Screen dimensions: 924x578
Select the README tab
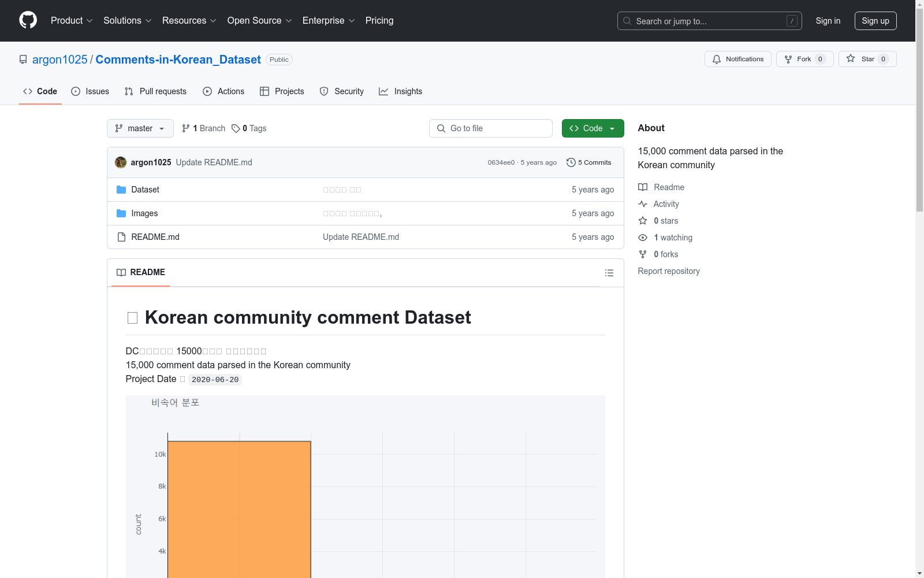(x=141, y=272)
